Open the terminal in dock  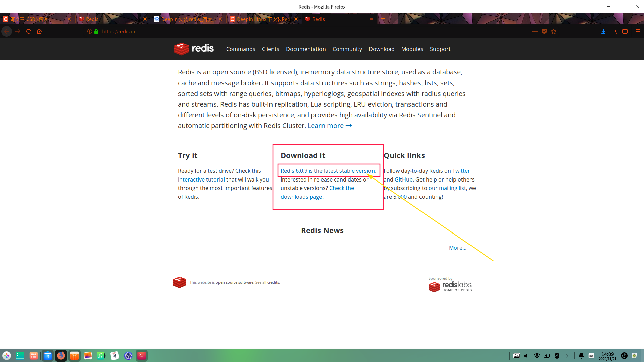(x=142, y=356)
